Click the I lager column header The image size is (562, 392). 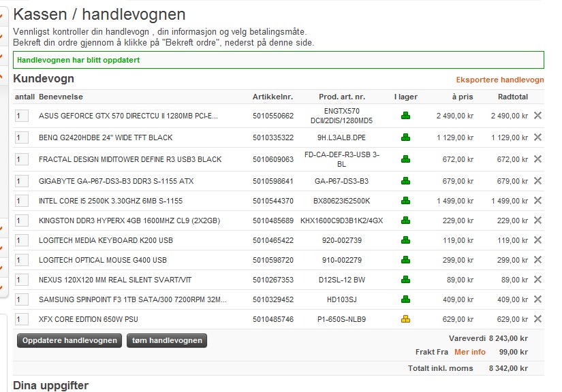tap(406, 97)
